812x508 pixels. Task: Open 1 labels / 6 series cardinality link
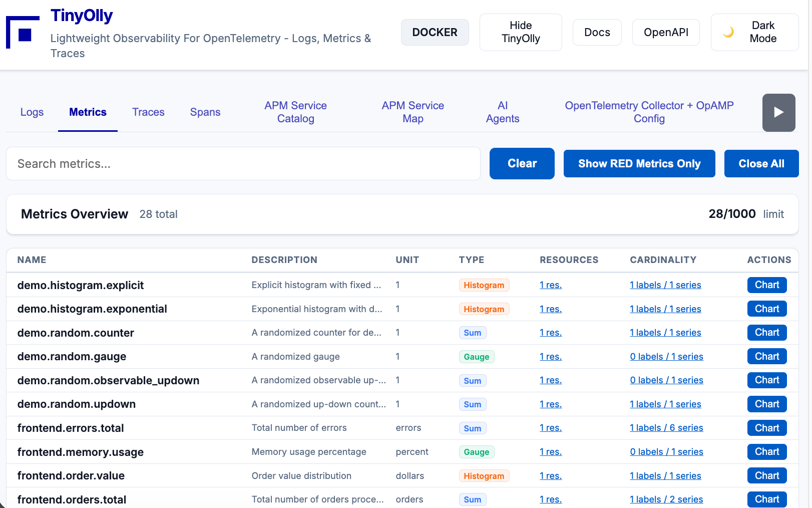666,428
